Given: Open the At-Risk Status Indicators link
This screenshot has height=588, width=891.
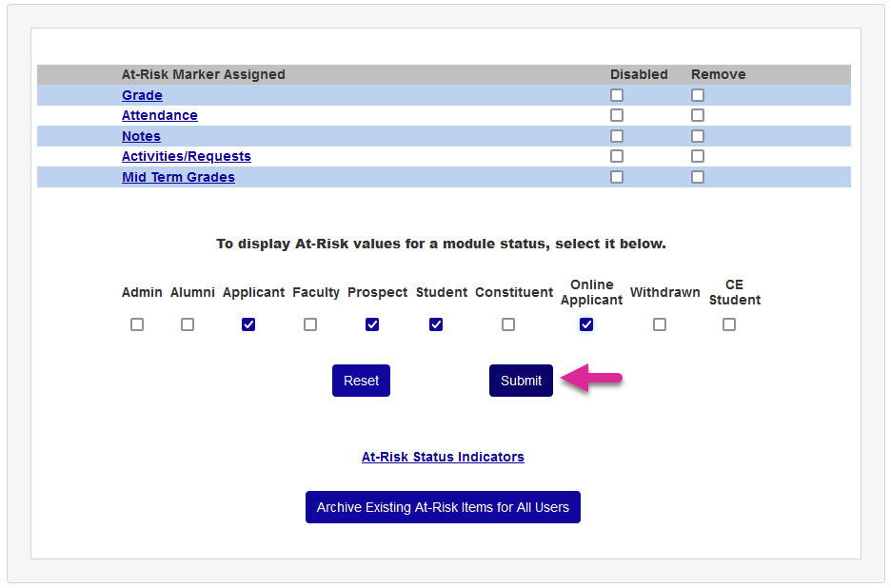Looking at the screenshot, I should [x=443, y=457].
